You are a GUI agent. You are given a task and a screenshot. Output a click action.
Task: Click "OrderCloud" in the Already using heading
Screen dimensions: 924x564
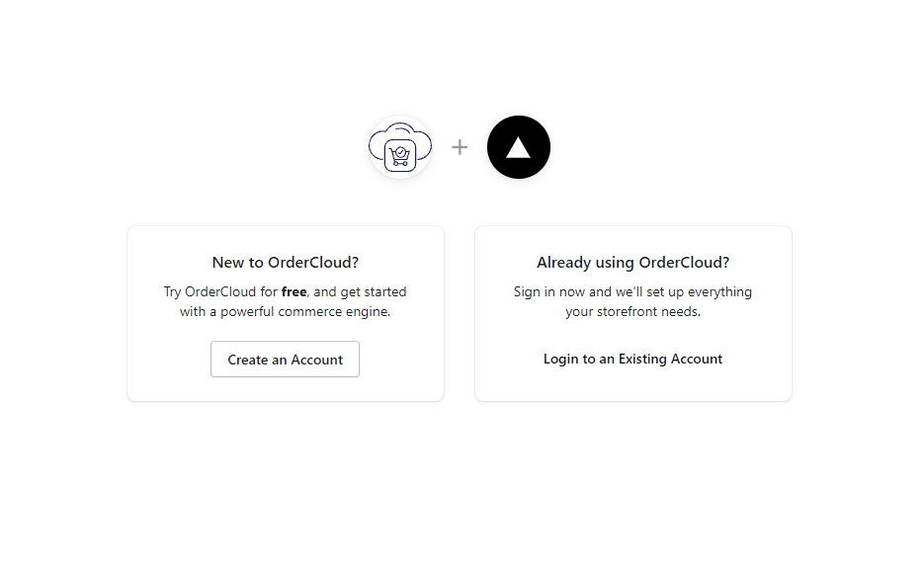(684, 263)
